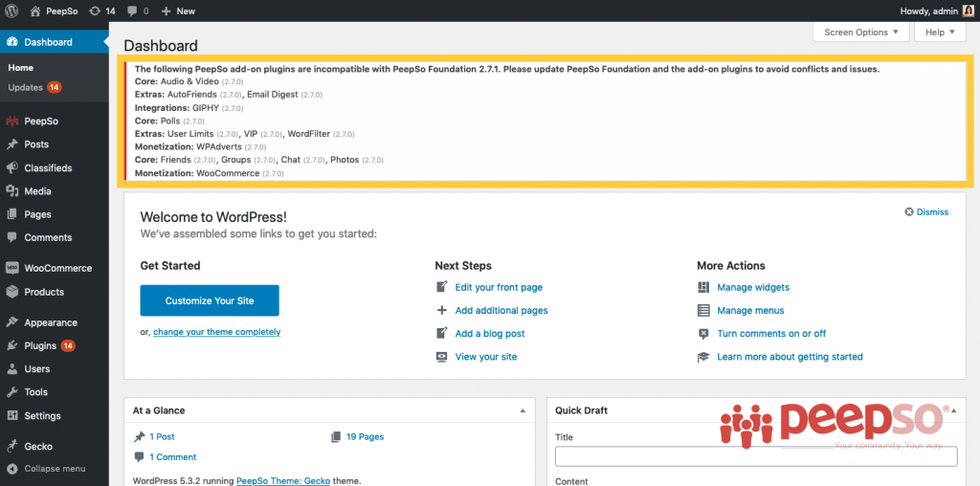
Task: Click the Manage menus list icon
Action: [703, 311]
